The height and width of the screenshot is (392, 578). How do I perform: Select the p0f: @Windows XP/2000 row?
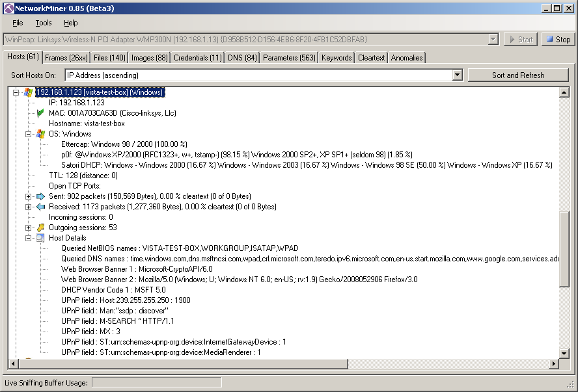pyautogui.click(x=237, y=155)
